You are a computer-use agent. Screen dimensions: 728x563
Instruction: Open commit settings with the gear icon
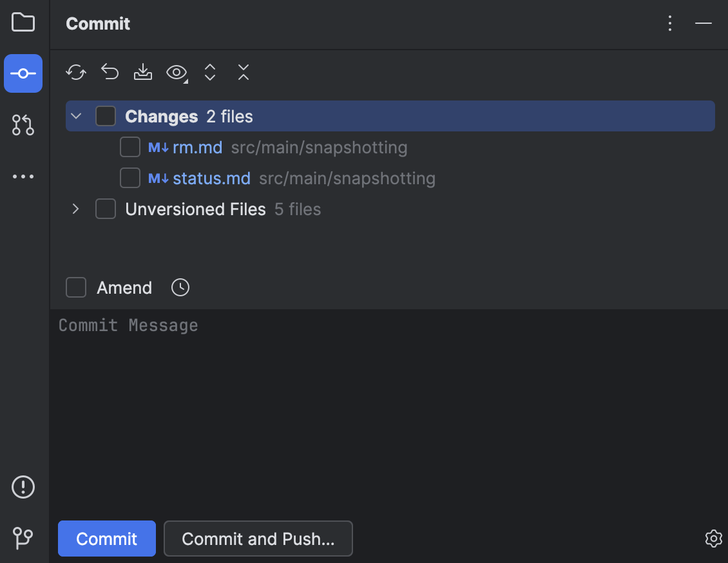point(713,539)
